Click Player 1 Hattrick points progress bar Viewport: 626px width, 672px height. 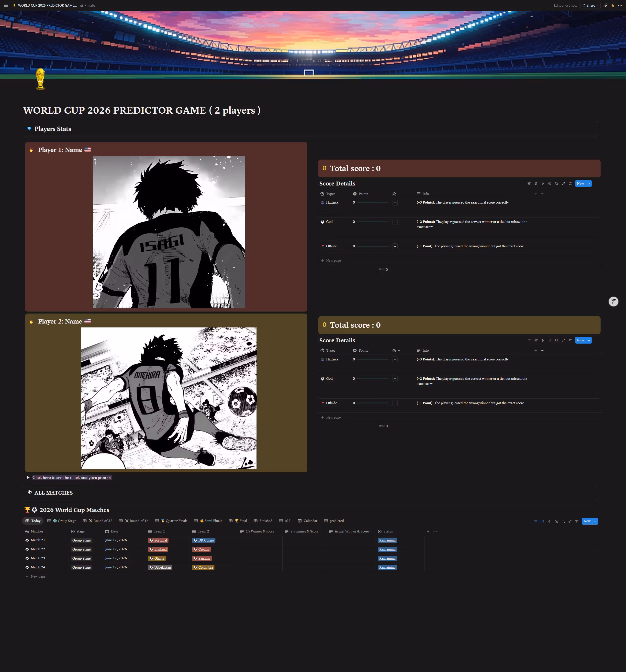(372, 203)
